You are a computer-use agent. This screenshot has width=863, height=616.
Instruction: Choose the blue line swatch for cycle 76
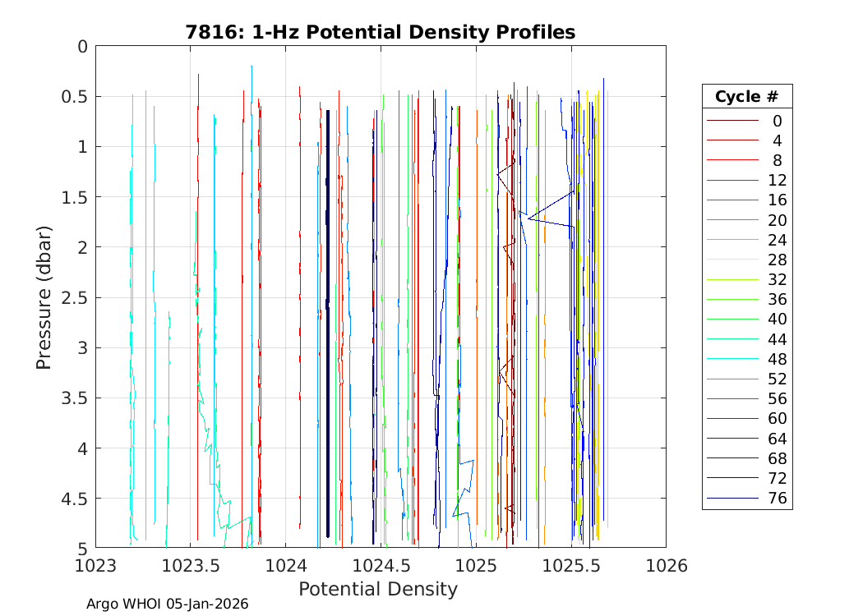pos(732,498)
